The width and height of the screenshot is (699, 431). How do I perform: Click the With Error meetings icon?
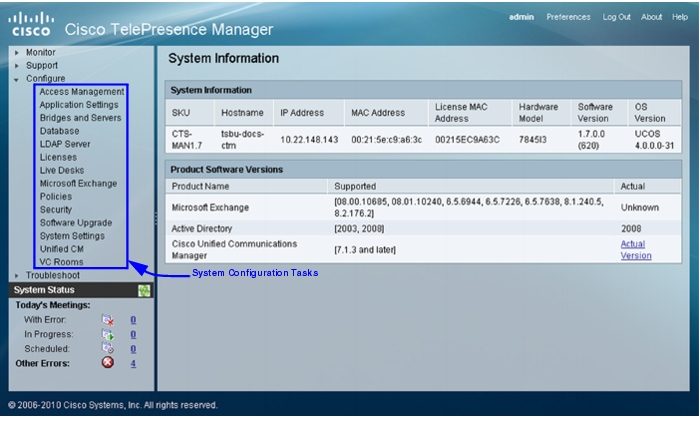click(107, 320)
